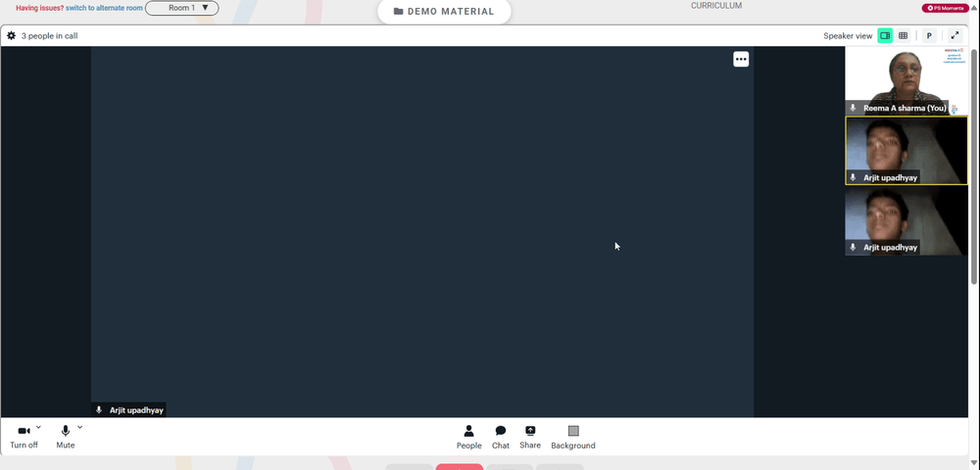The image size is (980, 470).
Task: Switch to grid view layout icon
Action: 904,35
